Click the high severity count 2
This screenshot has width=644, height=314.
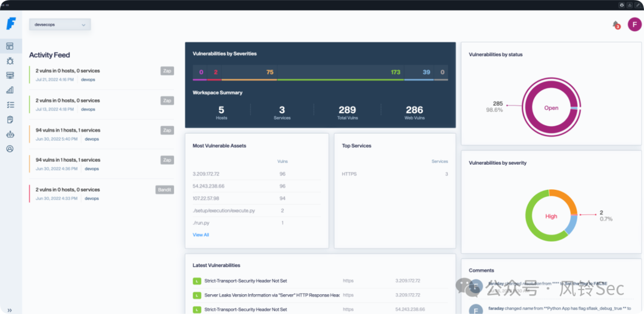click(215, 72)
